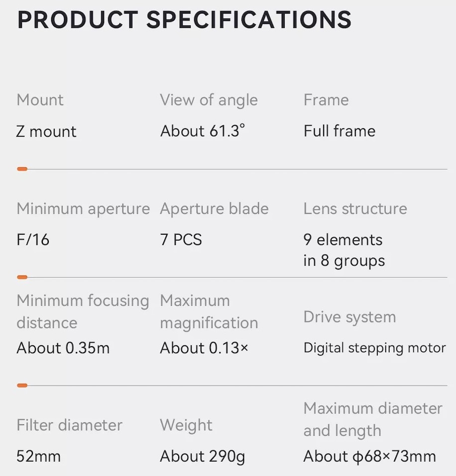This screenshot has height=476, width=456.
Task: Click the orange marker below F/16
Action: [22, 277]
